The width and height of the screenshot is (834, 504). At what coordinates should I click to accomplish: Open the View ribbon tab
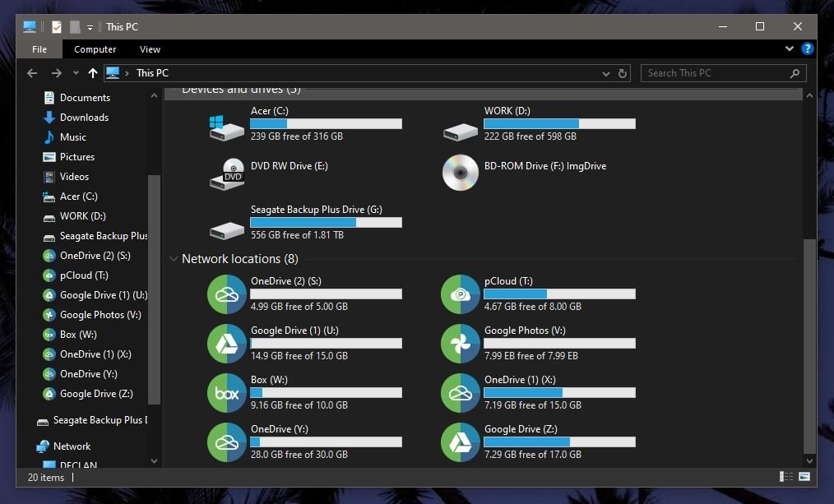coord(150,49)
